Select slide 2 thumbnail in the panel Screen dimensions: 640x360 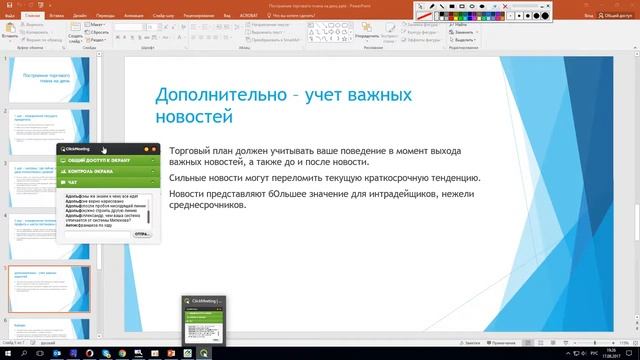(49, 132)
